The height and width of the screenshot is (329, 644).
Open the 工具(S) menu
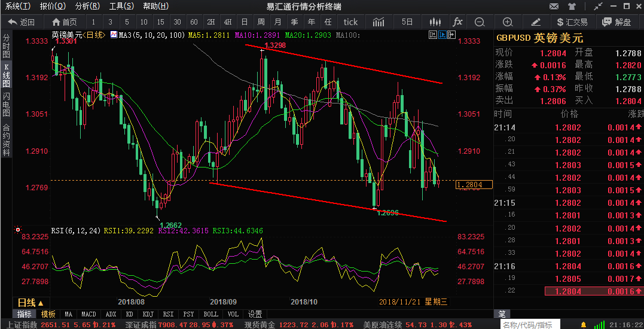(x=121, y=7)
